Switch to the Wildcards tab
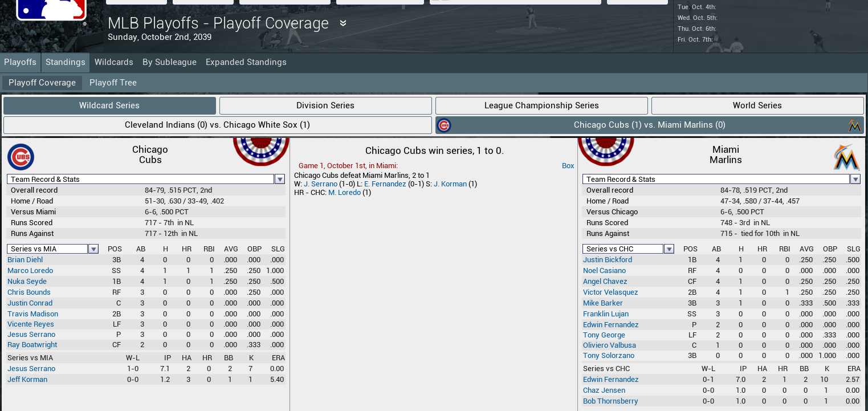This screenshot has width=868, height=411. click(x=114, y=62)
